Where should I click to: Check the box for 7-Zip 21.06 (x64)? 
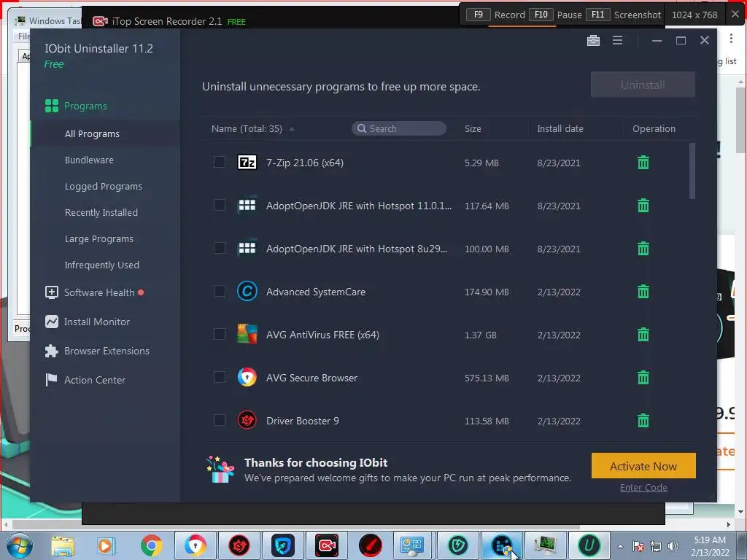[219, 162]
